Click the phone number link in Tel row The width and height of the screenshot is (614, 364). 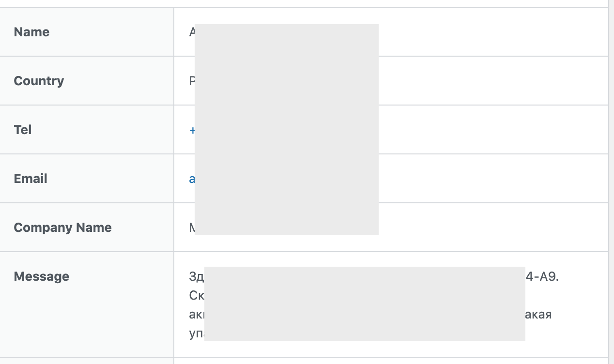click(192, 130)
